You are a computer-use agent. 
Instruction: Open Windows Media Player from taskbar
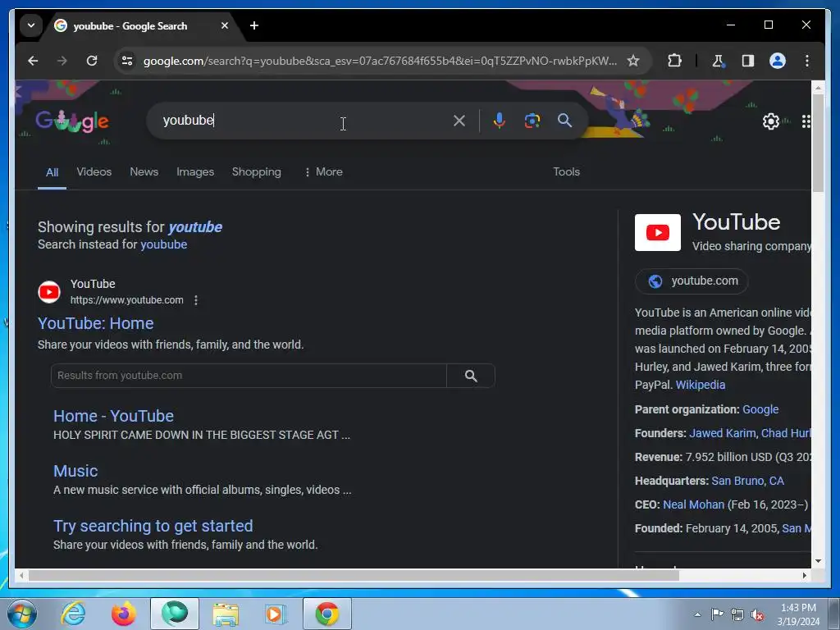(x=276, y=614)
